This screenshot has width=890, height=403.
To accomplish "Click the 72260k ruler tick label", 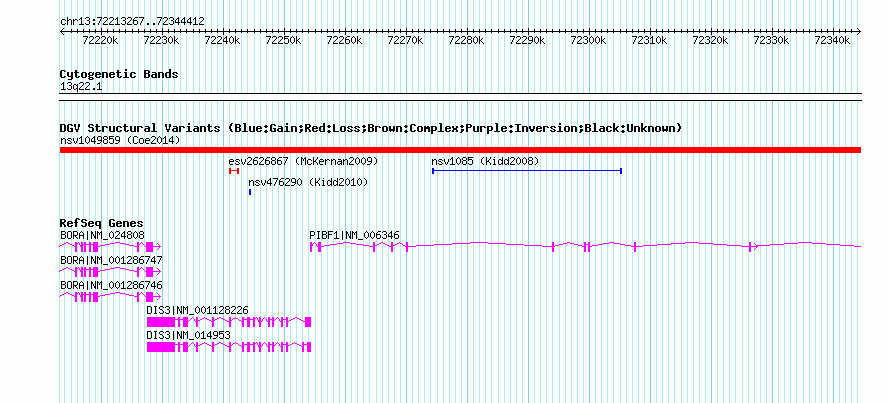I will click(345, 40).
